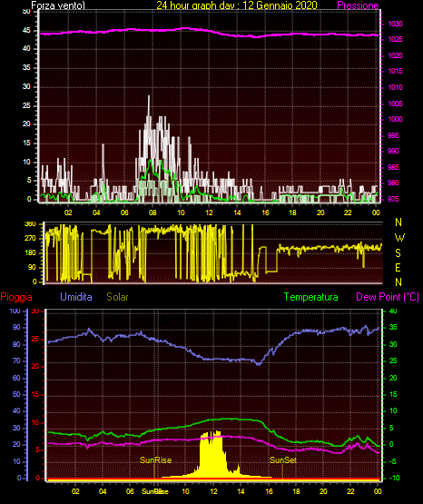Click wind speed axis value 45
Screen dimensions: 423x504
click(x=26, y=31)
